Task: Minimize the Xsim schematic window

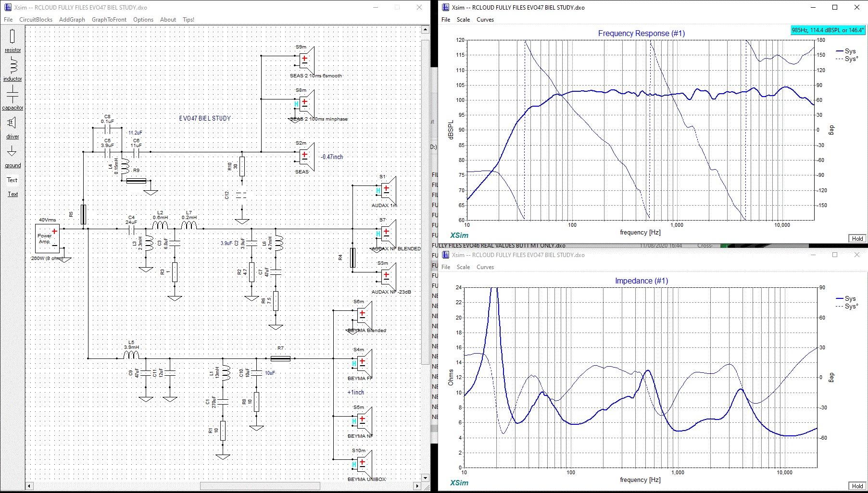Action: click(x=376, y=7)
